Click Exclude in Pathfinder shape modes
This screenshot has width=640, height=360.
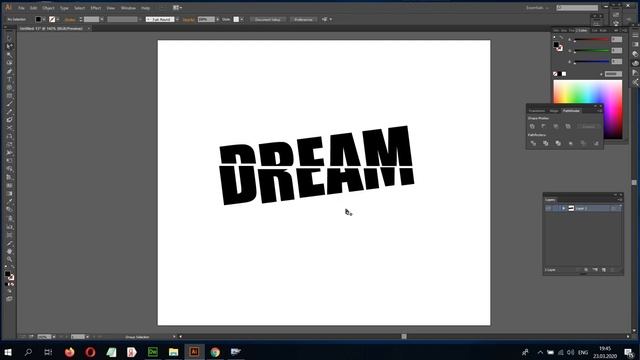[568, 127]
